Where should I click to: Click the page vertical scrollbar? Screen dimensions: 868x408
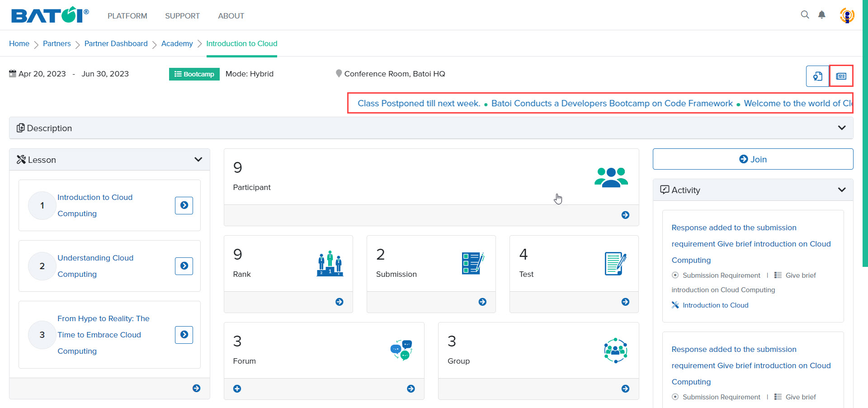click(x=865, y=133)
